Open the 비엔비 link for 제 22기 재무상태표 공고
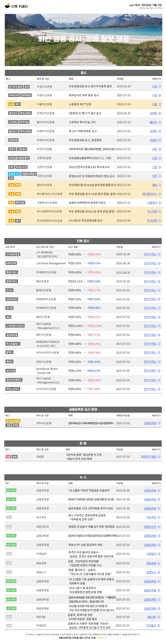166x644 pixels. point(153,131)
